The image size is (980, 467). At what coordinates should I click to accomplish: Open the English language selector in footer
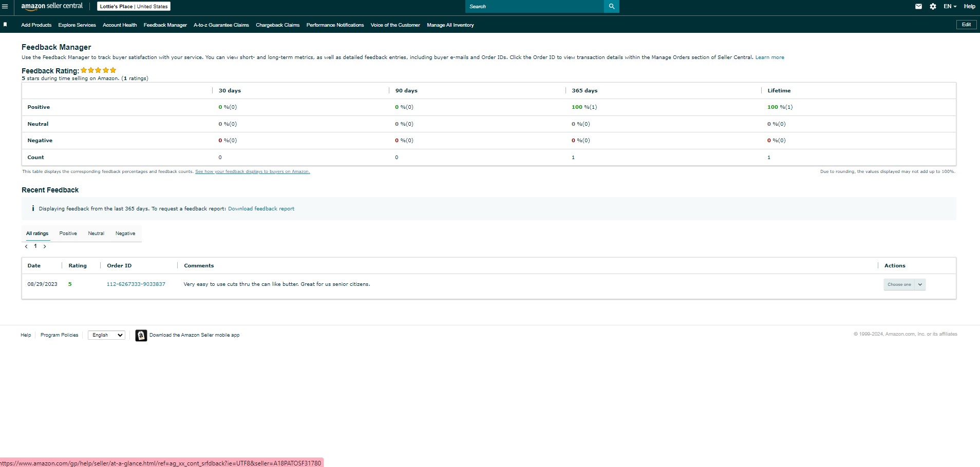click(x=106, y=335)
